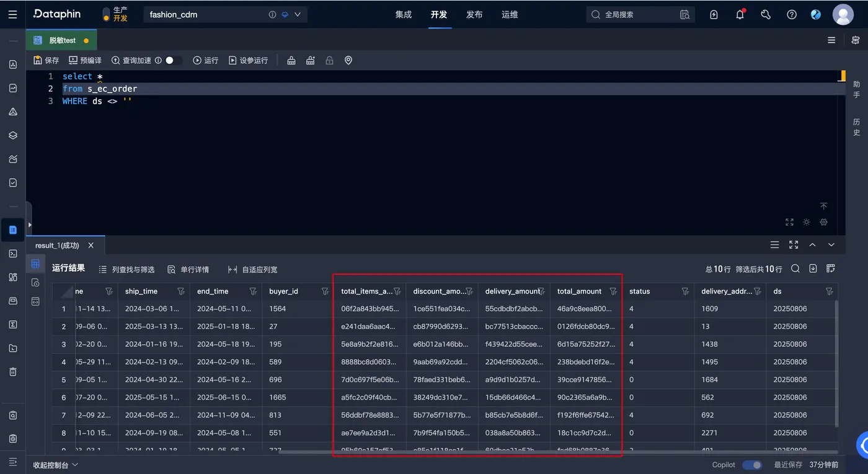Click the format broom icon in the editor toolbar
The image size is (868, 474).
(x=291, y=60)
